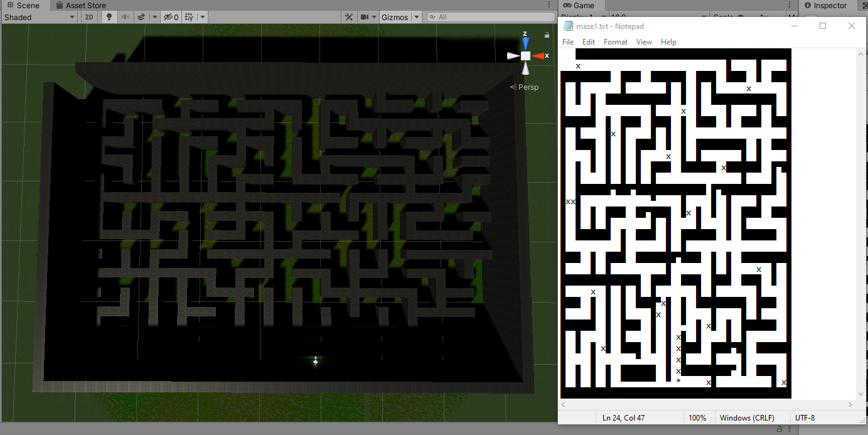868x435 pixels.
Task: Open scene camera dropdown arrow
Action: pyautogui.click(x=375, y=18)
